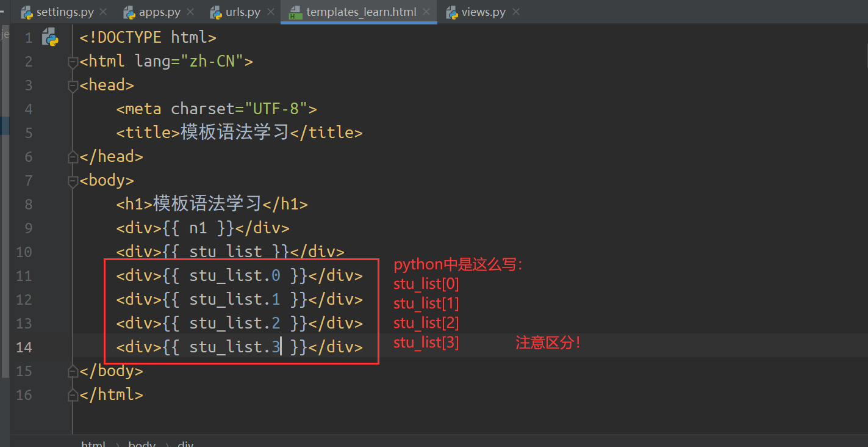868x447 pixels.
Task: Switch to the views.py tab
Action: [483, 12]
